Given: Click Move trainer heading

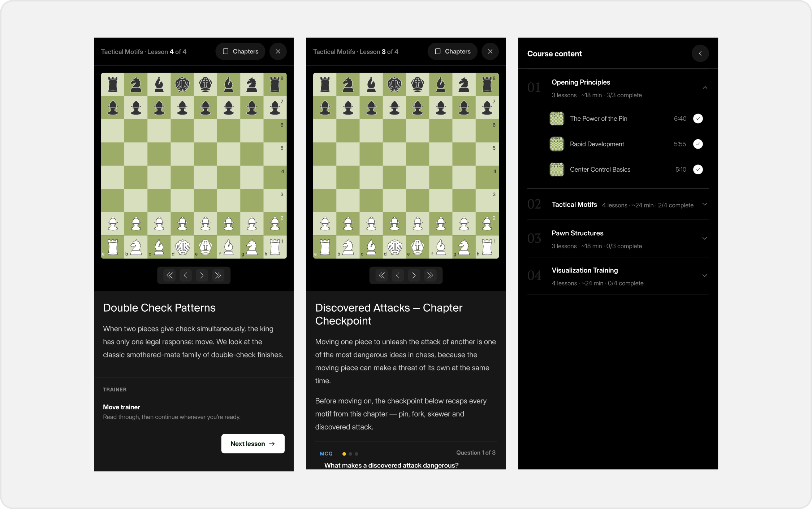Looking at the screenshot, I should 121,407.
